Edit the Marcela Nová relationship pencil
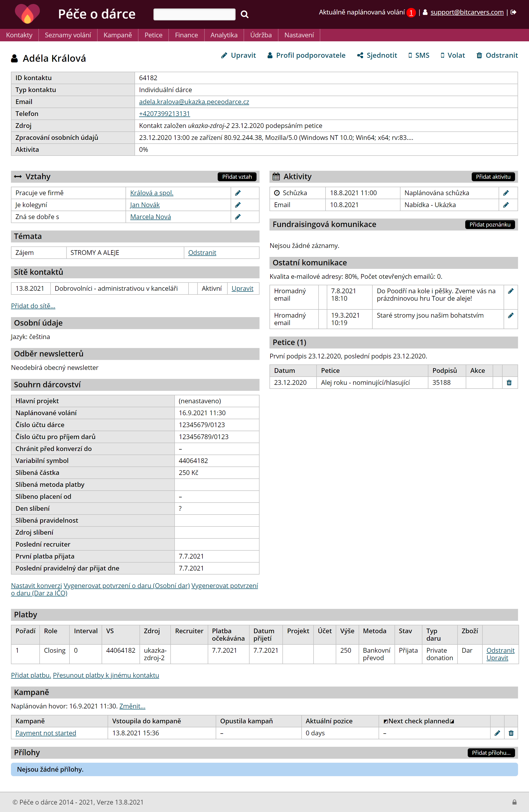The image size is (529, 812). pyautogui.click(x=238, y=217)
